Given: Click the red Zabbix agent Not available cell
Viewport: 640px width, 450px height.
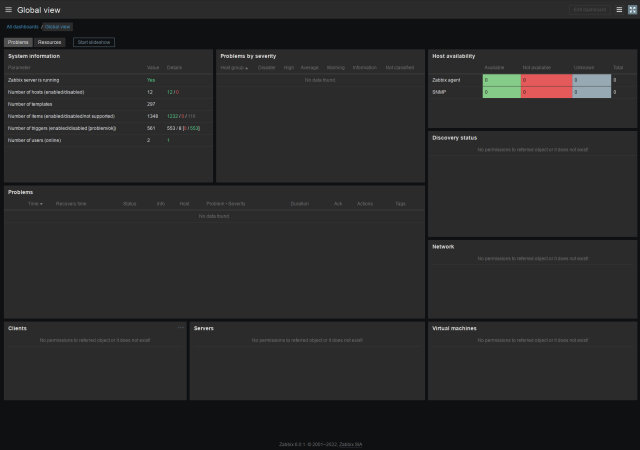Looking at the screenshot, I should point(547,80).
